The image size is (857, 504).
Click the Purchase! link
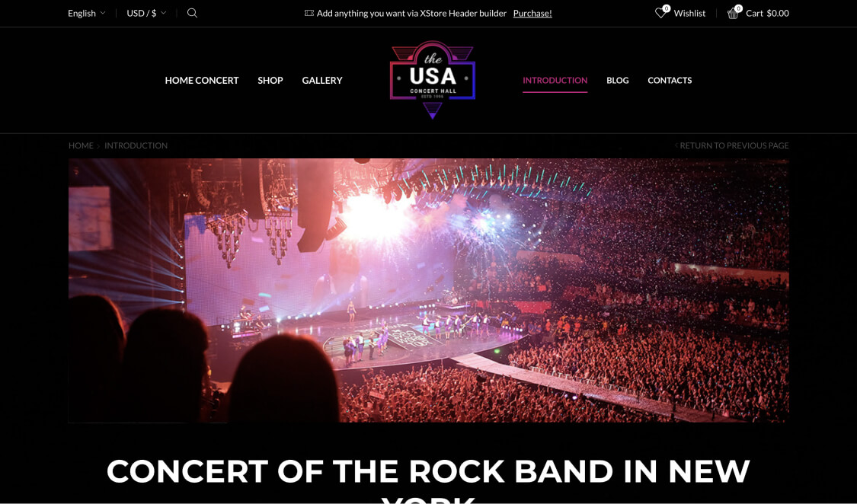pyautogui.click(x=532, y=13)
